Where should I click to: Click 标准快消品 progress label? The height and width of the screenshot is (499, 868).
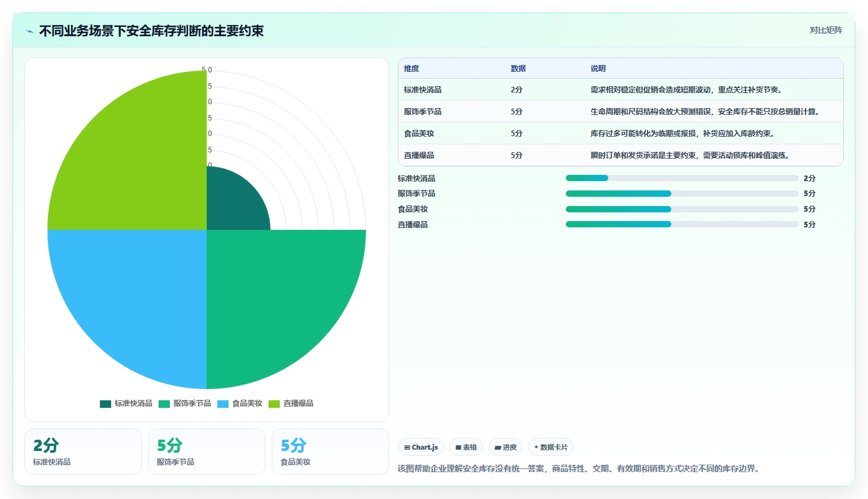click(x=417, y=179)
